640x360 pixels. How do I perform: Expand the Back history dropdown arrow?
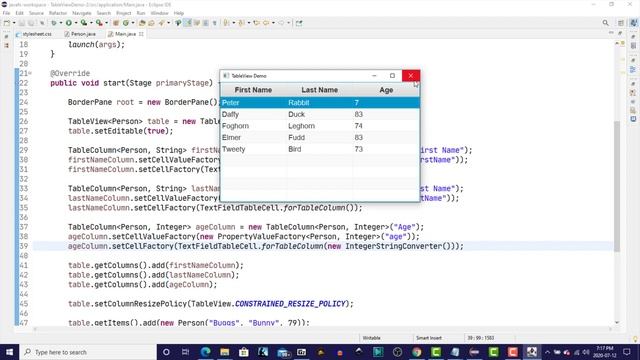tap(273, 23)
